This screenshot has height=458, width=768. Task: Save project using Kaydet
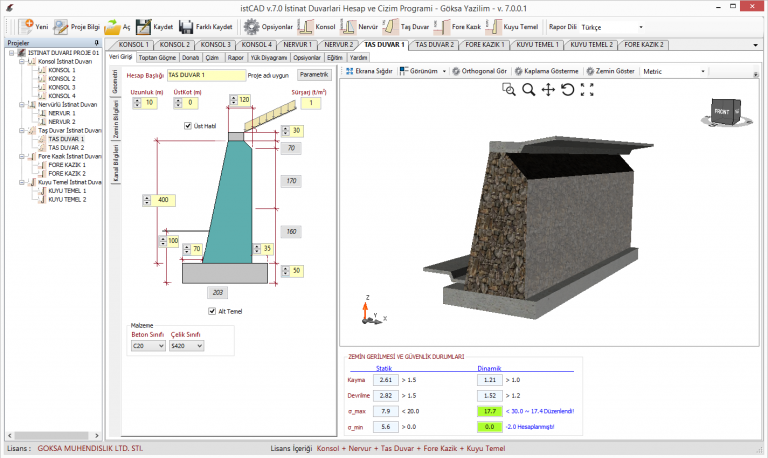pos(154,27)
